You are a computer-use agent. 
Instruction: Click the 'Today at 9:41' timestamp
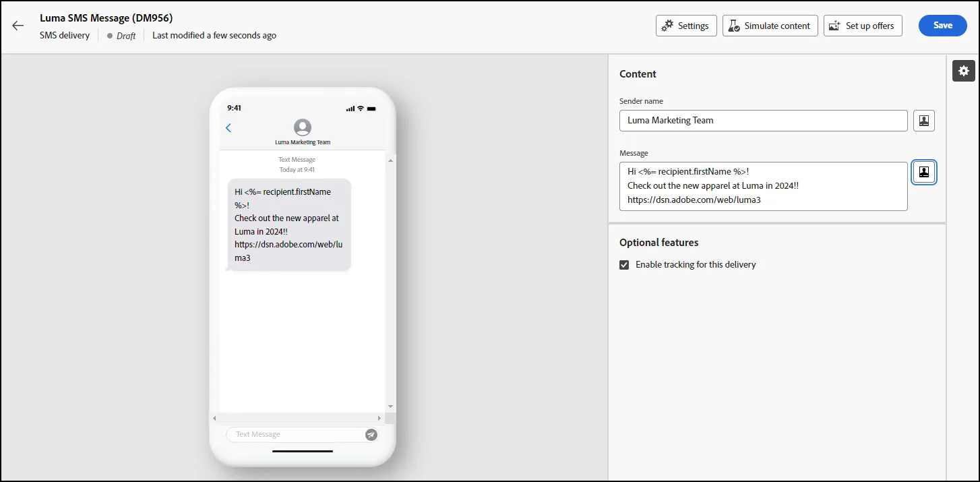(297, 170)
